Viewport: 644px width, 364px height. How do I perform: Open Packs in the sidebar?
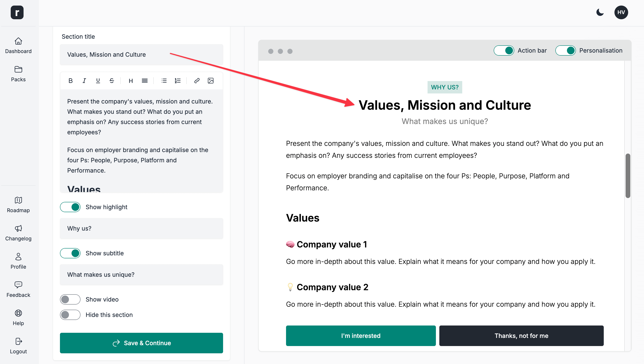coord(18,74)
